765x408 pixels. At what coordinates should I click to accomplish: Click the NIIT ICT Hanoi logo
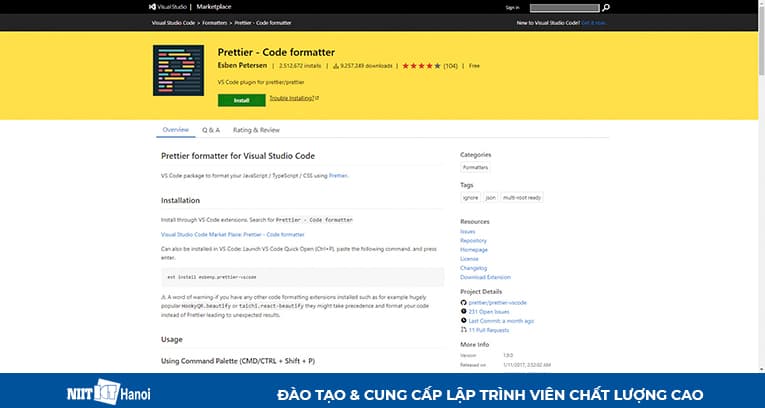click(x=108, y=392)
